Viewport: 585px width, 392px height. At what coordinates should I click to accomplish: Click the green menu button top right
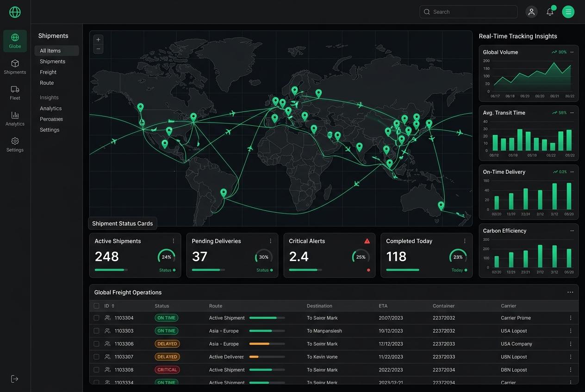tap(568, 12)
